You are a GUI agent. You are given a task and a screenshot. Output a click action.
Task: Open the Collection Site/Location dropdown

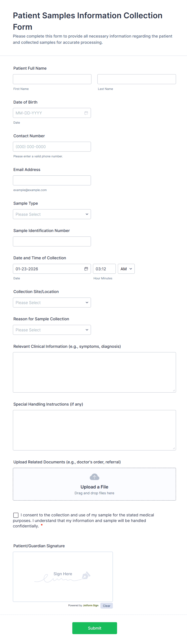point(52,302)
